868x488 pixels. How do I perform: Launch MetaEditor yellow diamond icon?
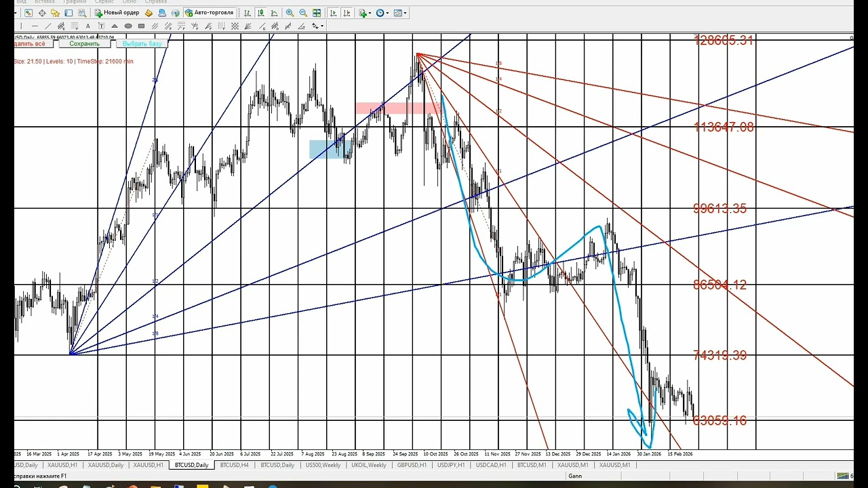tap(149, 12)
